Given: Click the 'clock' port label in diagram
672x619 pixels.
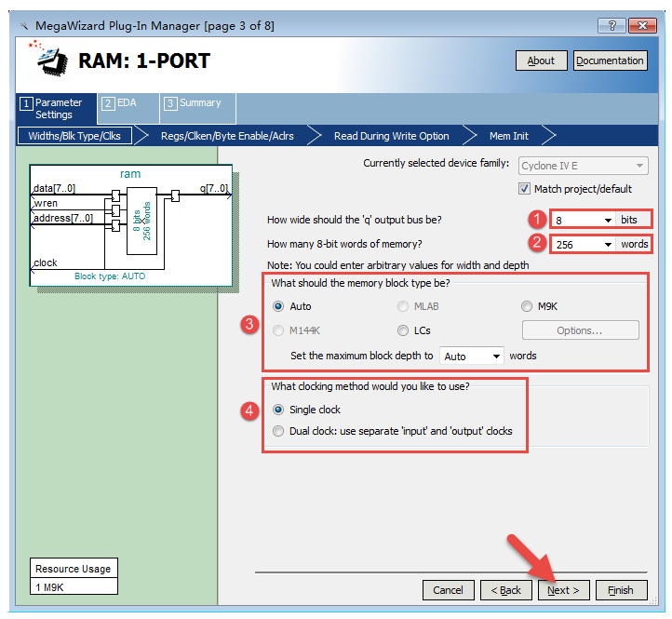Looking at the screenshot, I should pos(46,262).
